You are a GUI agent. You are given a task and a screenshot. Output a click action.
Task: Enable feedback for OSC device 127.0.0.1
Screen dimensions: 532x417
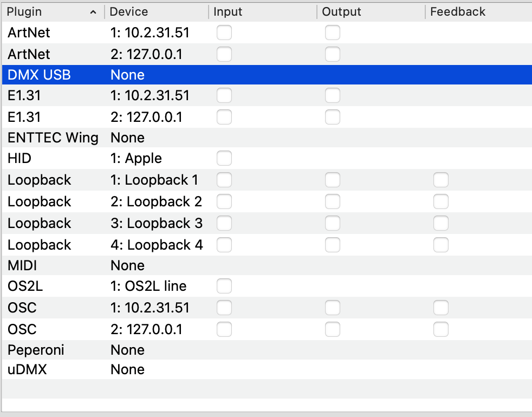(x=440, y=329)
